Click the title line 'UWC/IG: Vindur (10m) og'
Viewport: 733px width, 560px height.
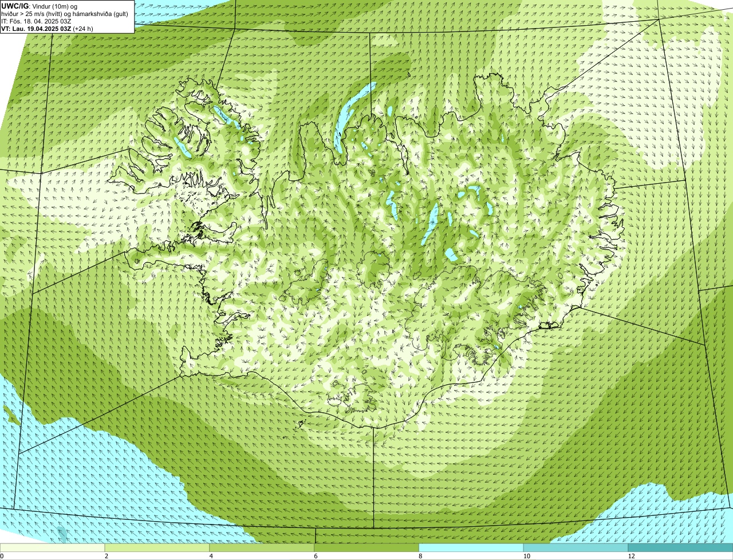point(40,6)
